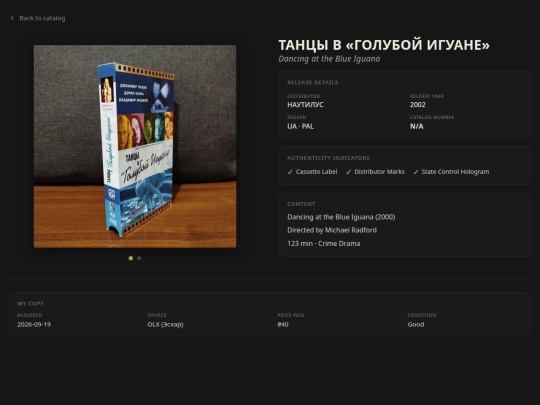Click the back arrow chevron icon
Screen dimensions: 540x405
coord(12,18)
